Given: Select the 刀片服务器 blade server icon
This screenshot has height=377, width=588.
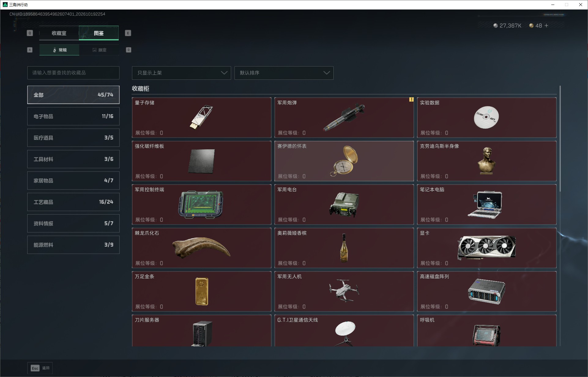Looking at the screenshot, I should coord(202,334).
